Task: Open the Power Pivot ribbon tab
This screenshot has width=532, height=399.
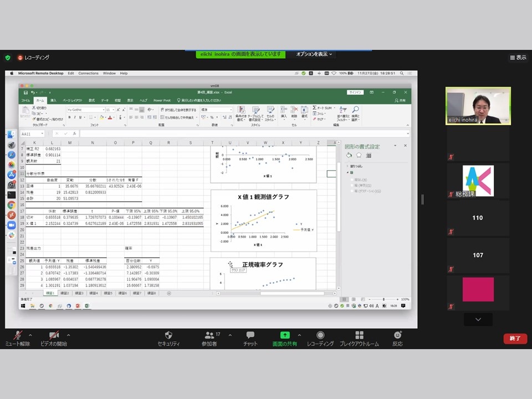Action: (162, 100)
